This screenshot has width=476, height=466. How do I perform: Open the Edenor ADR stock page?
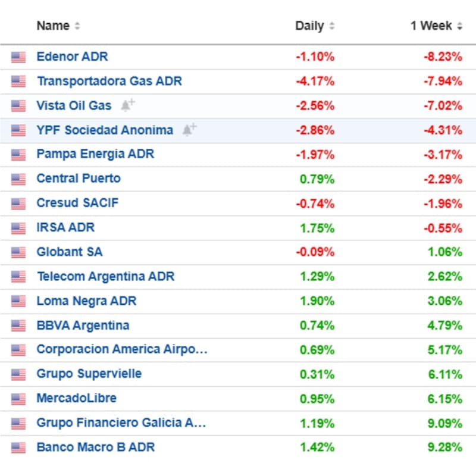tap(72, 57)
